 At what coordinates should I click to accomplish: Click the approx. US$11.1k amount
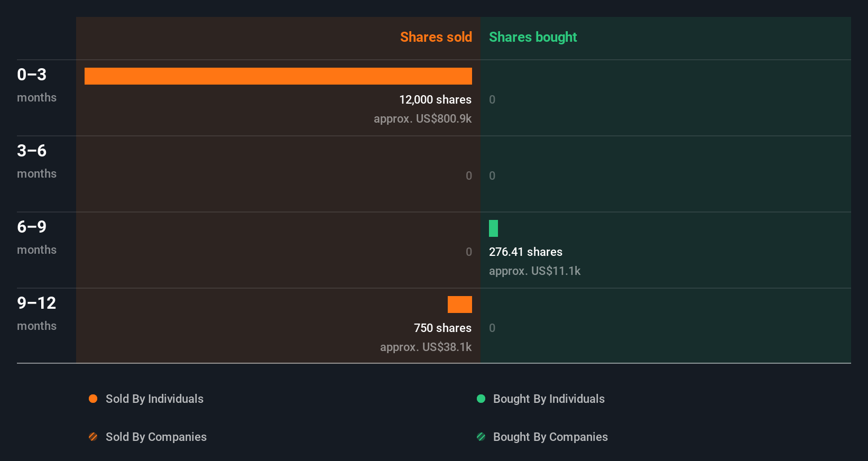(534, 271)
